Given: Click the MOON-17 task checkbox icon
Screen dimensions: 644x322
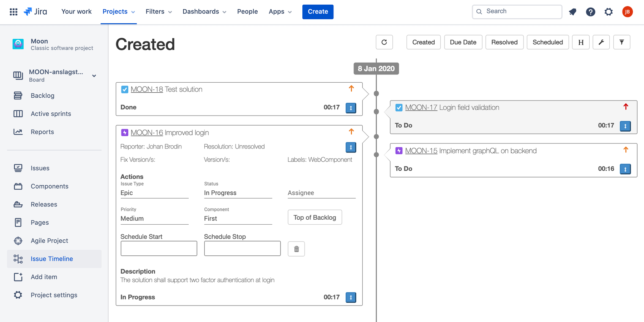Looking at the screenshot, I should (x=399, y=108).
